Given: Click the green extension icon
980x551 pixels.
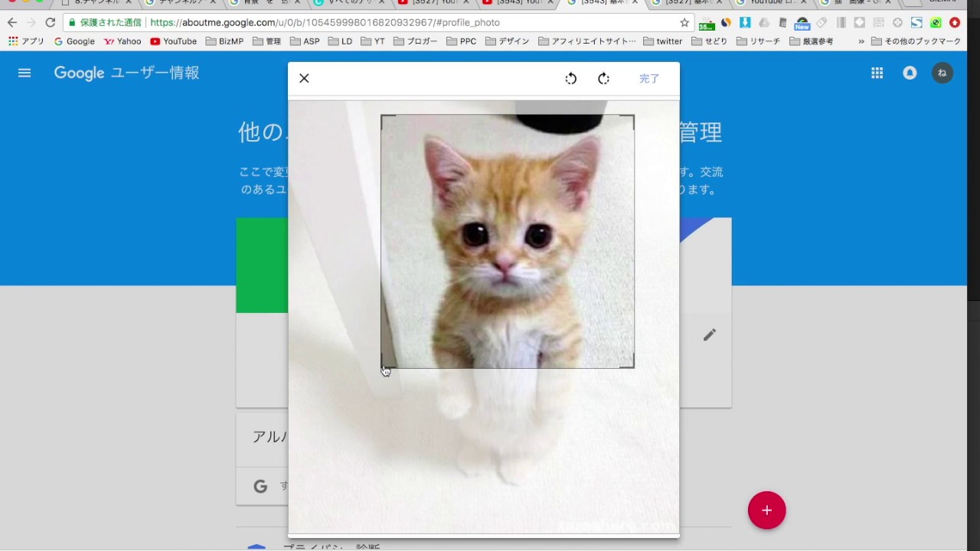Looking at the screenshot, I should pos(936,23).
